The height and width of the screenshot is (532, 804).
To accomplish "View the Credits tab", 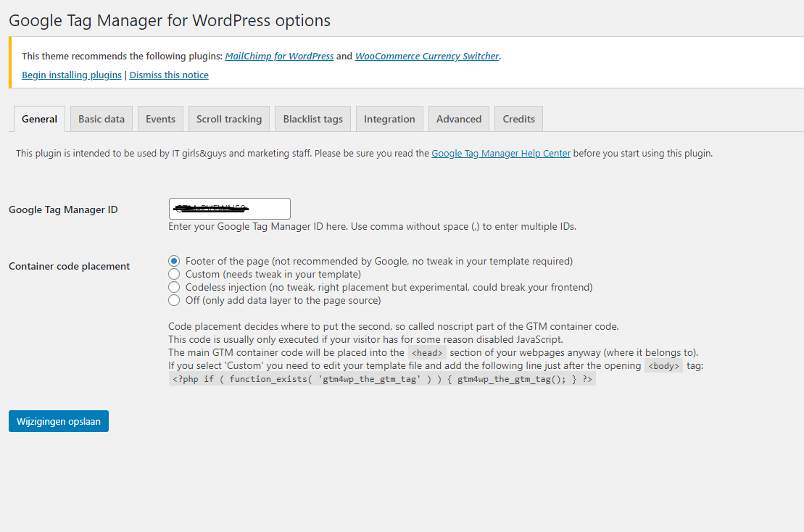I will pos(519,119).
